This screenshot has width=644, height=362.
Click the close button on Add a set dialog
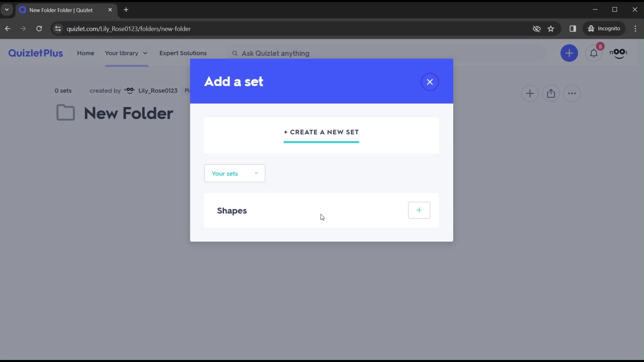pyautogui.click(x=429, y=81)
